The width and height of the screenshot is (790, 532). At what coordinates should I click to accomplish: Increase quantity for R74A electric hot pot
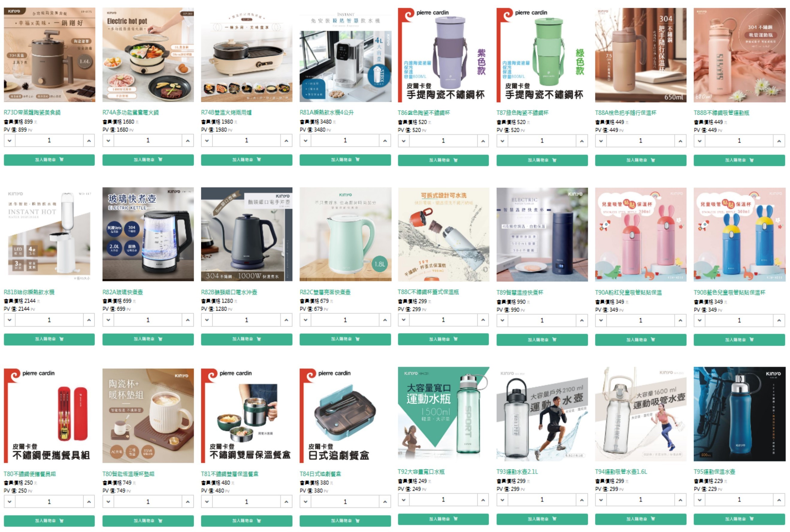coord(187,140)
